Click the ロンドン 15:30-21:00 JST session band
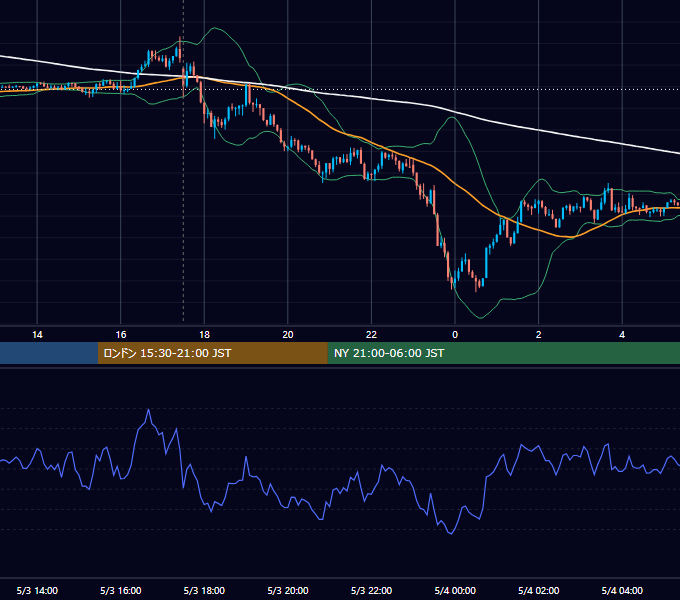This screenshot has width=680, height=600. (x=212, y=353)
